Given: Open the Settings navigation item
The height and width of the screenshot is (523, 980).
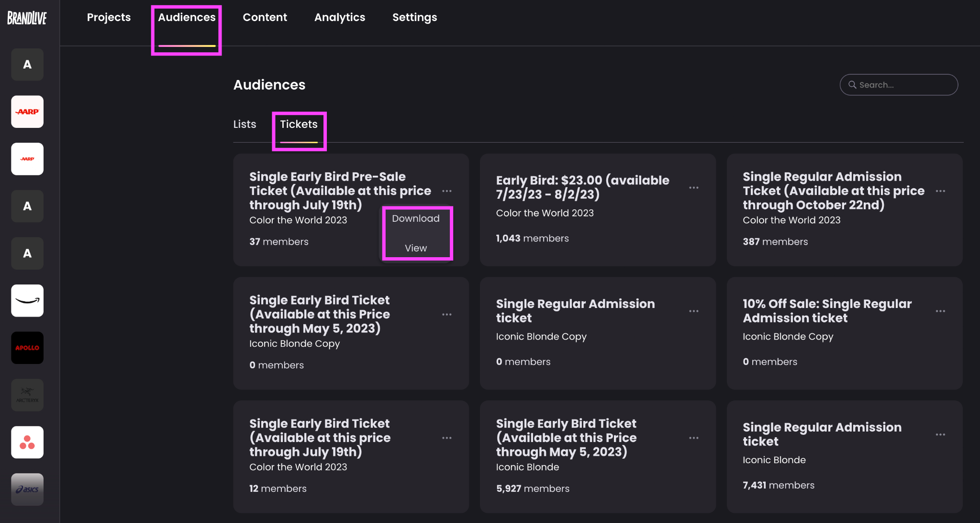Looking at the screenshot, I should pos(414,17).
